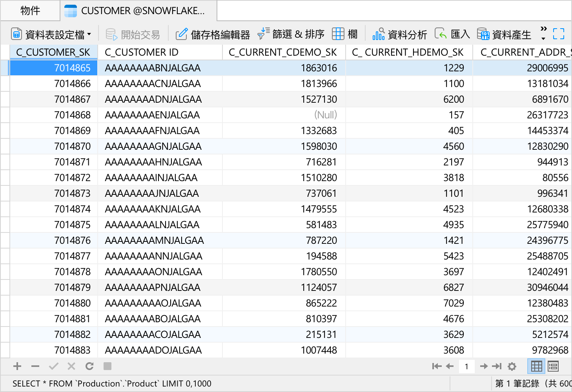Open 資料分析 data analysis
Viewport: 572px width, 392px height.
[399, 34]
